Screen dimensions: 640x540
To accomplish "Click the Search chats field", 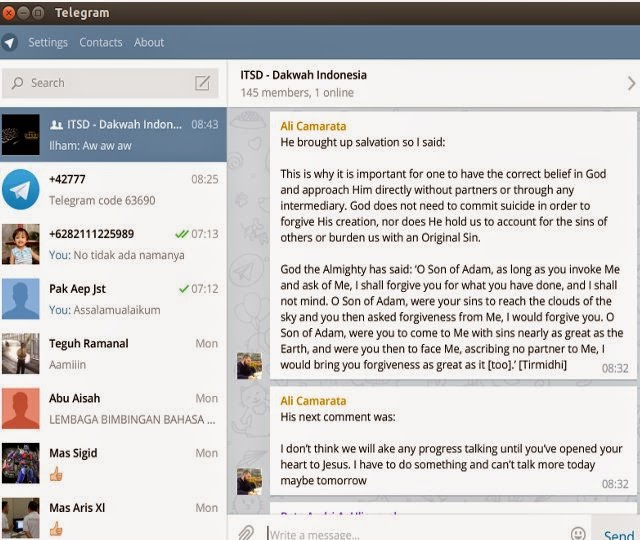I will tap(110, 83).
